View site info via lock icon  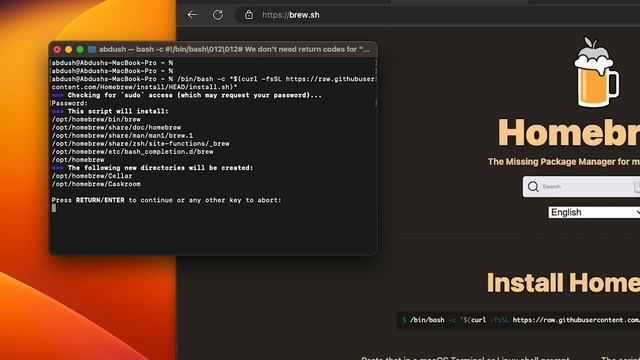click(x=249, y=15)
